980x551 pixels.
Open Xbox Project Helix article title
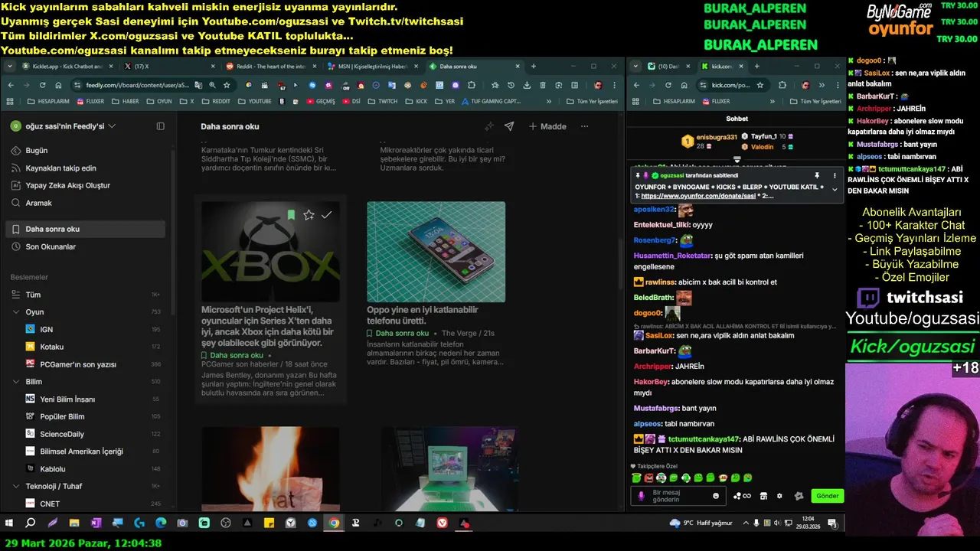pyautogui.click(x=267, y=326)
